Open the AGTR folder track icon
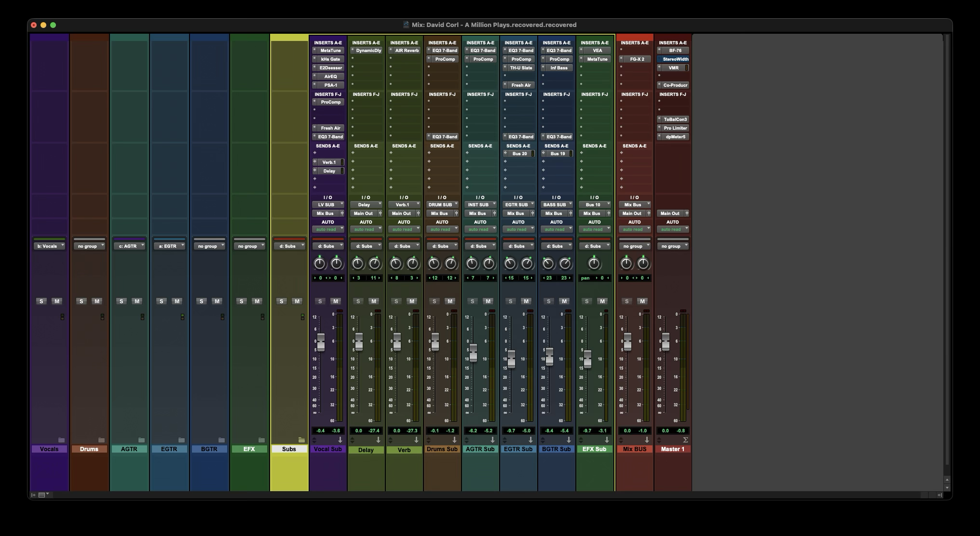The height and width of the screenshot is (536, 980). 141,440
